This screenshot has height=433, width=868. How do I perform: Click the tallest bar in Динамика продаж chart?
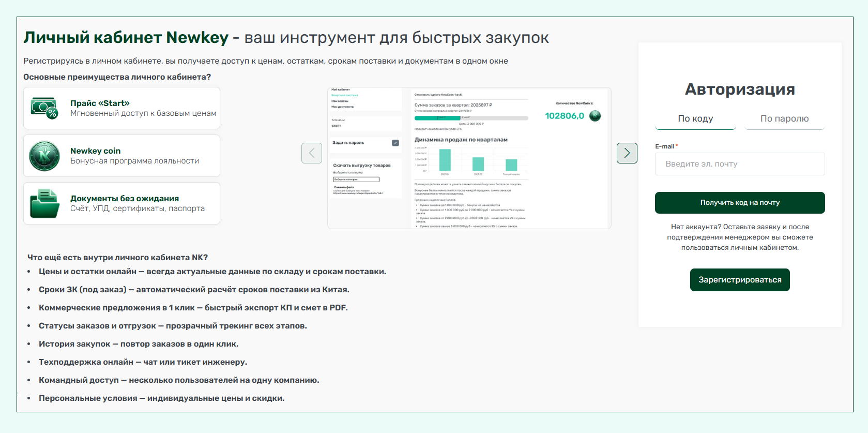(445, 160)
